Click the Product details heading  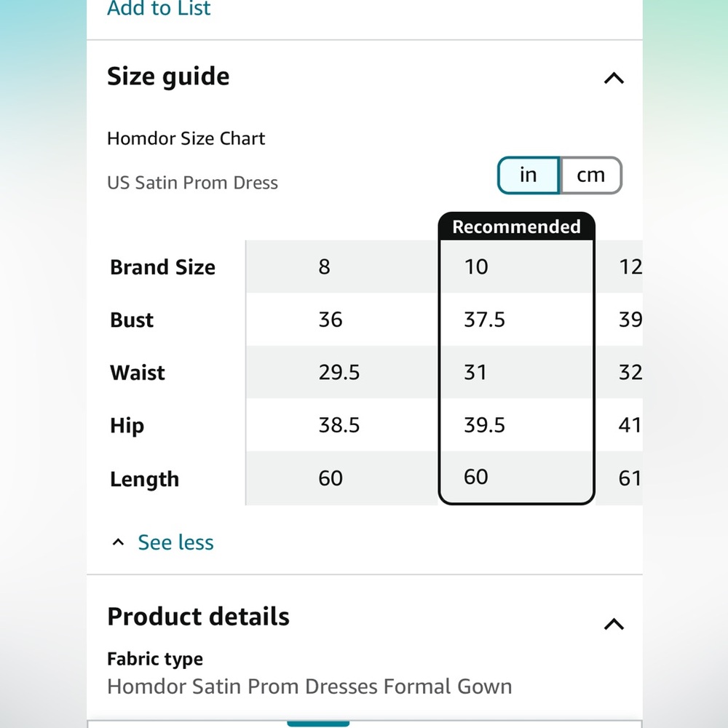coord(198,617)
